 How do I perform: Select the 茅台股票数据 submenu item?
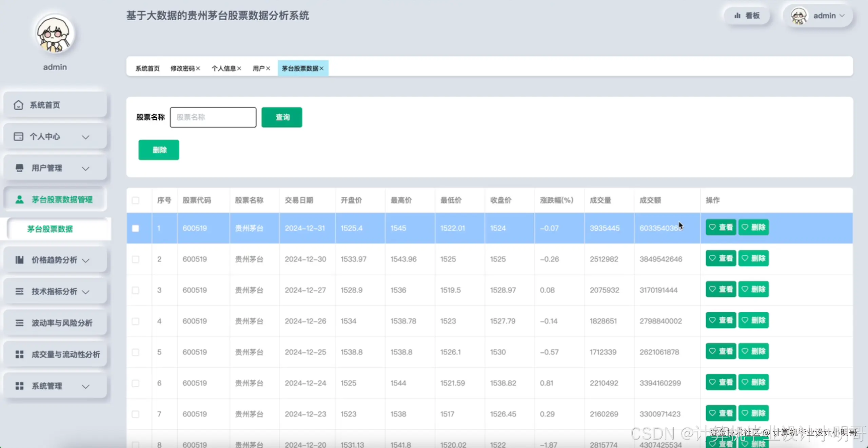click(50, 229)
